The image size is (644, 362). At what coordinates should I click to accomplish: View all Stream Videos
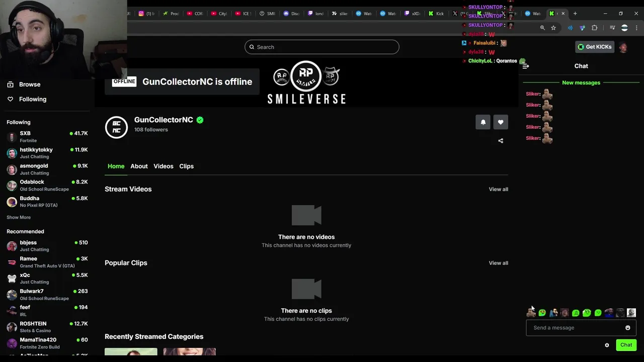tap(498, 190)
